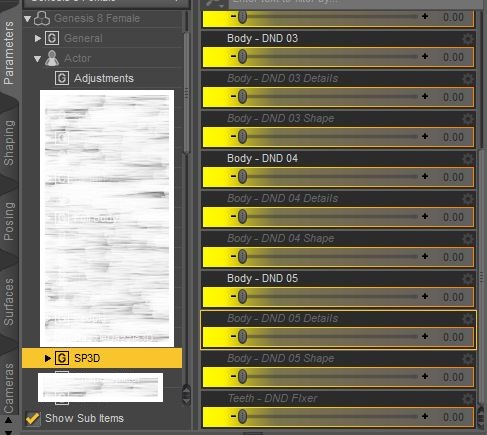The height and width of the screenshot is (435, 487).
Task: Click the SP3D group icon
Action: [x=62, y=358]
